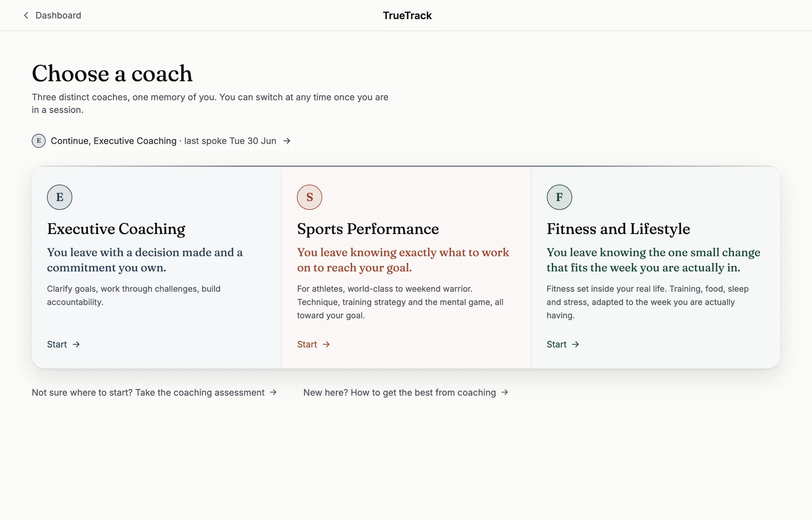Open How to get the best from coaching

(x=406, y=392)
